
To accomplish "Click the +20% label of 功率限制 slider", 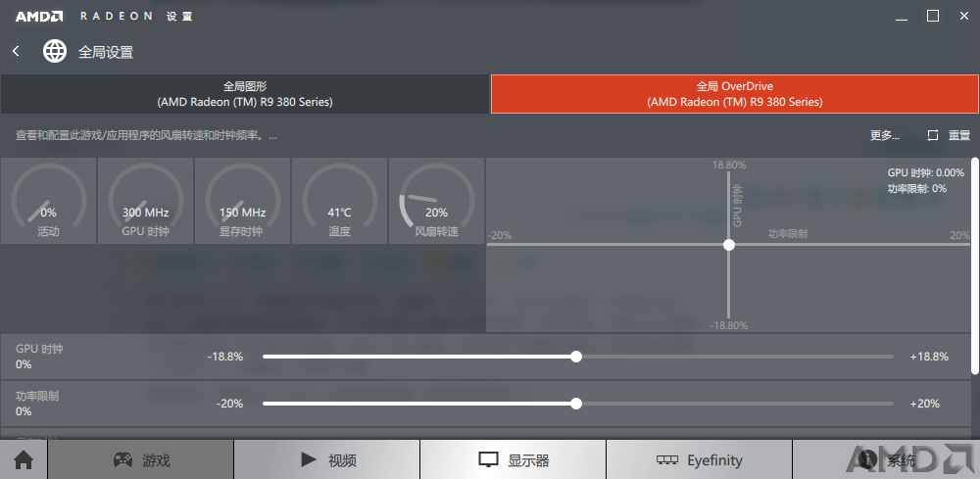I will 924,404.
